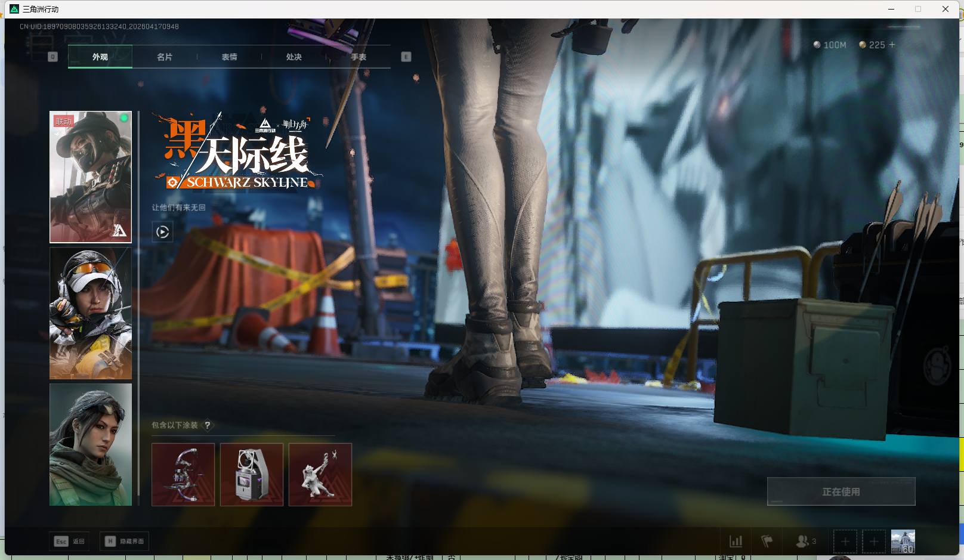Open the 手表 tab

[x=359, y=57]
